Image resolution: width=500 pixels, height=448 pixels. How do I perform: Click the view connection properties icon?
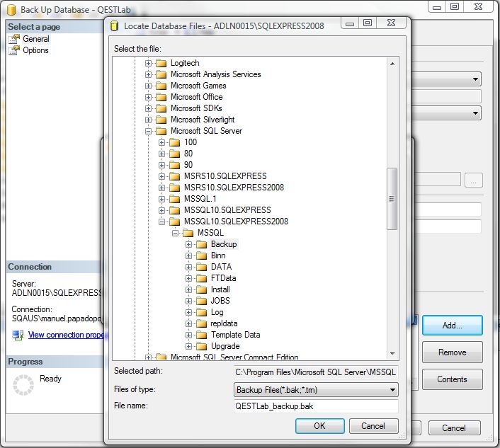click(18, 335)
